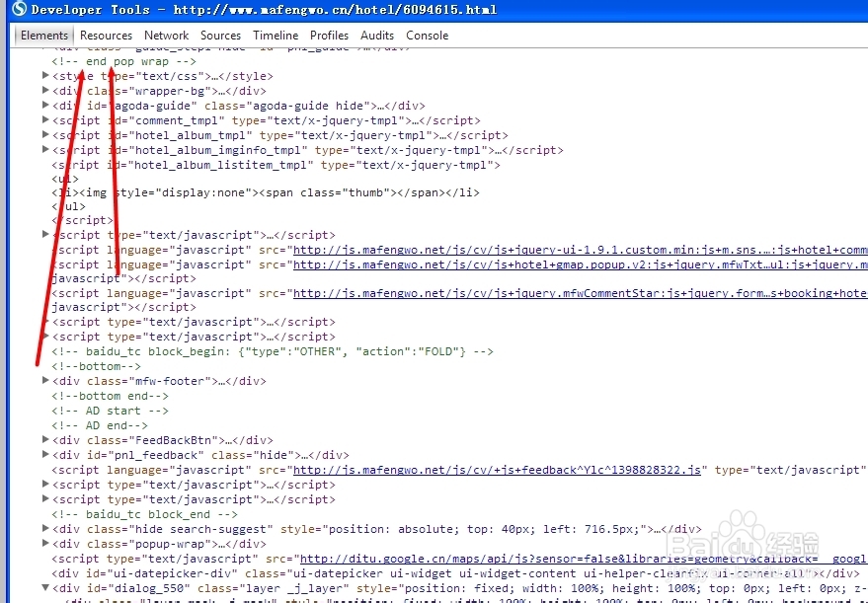Expand the div id="agoda-guide" node
The width and height of the screenshot is (868, 603).
coord(46,106)
